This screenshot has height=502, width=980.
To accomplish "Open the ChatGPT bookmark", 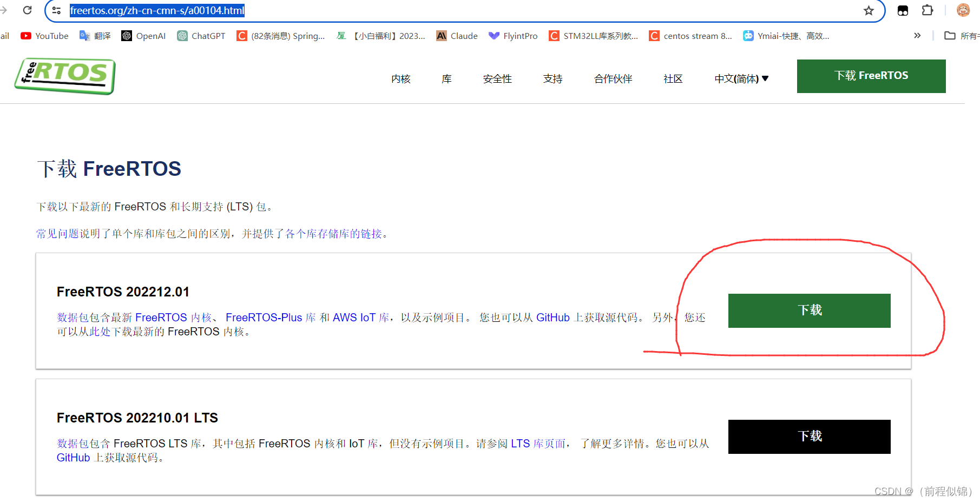I will [201, 36].
